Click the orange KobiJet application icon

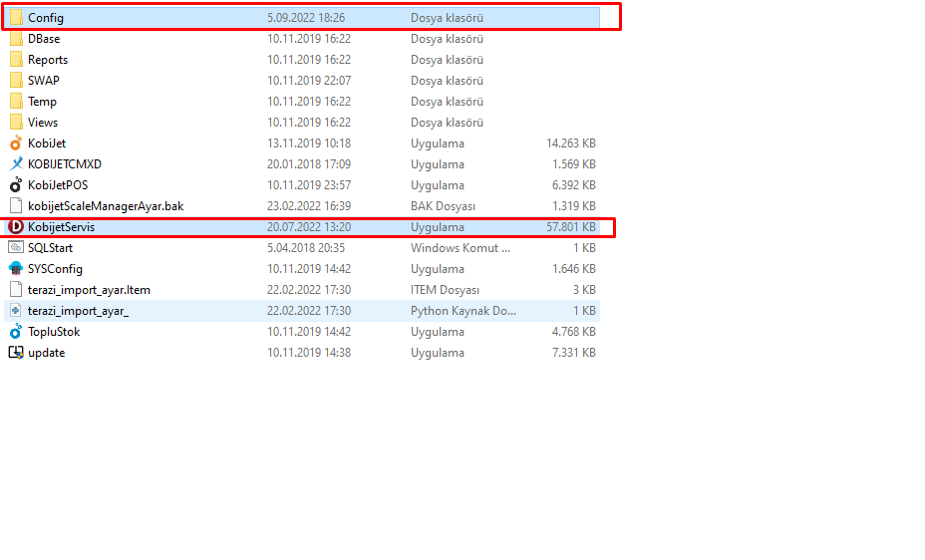[16, 143]
